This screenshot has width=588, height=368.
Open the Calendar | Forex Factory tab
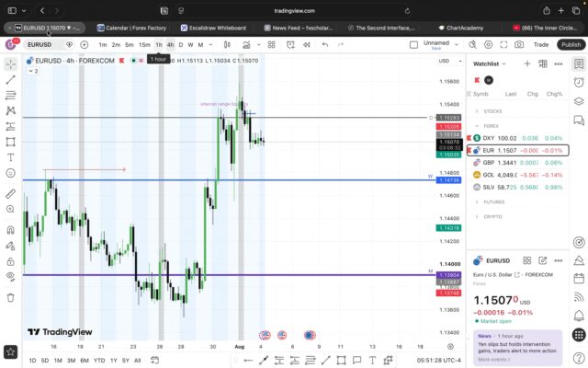pyautogui.click(x=131, y=28)
